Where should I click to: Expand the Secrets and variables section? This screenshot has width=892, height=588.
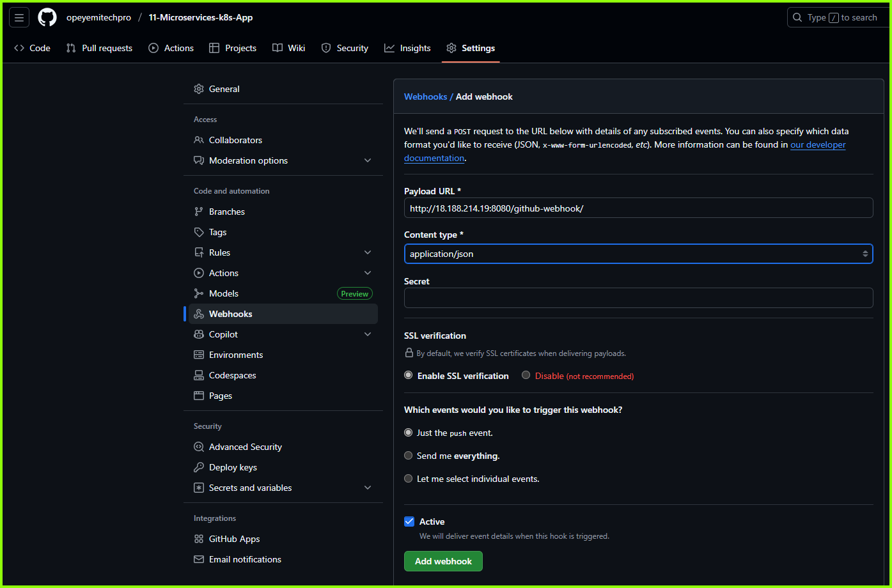point(368,487)
